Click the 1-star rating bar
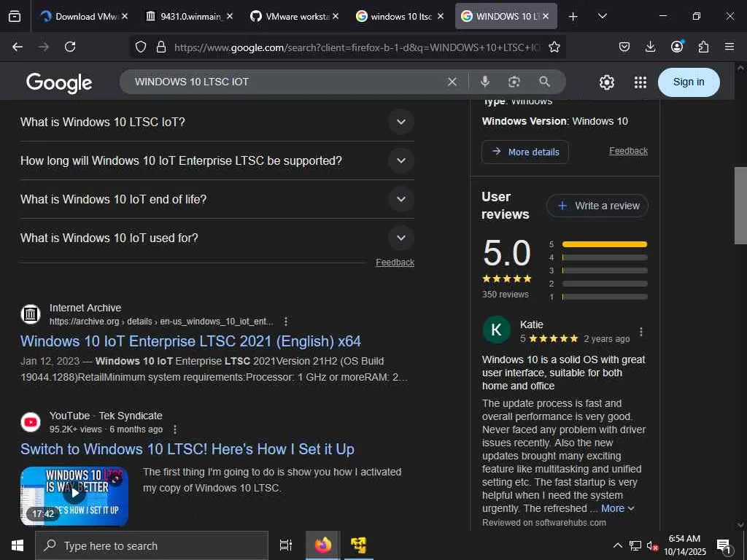 [605, 297]
